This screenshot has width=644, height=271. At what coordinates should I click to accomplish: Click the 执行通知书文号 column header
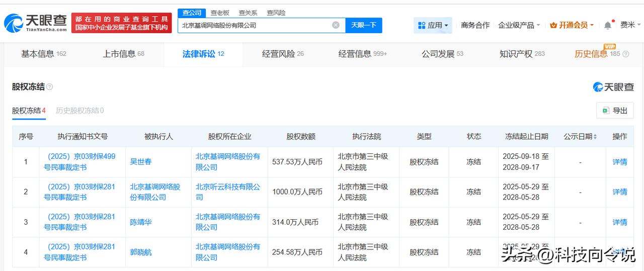click(83, 137)
